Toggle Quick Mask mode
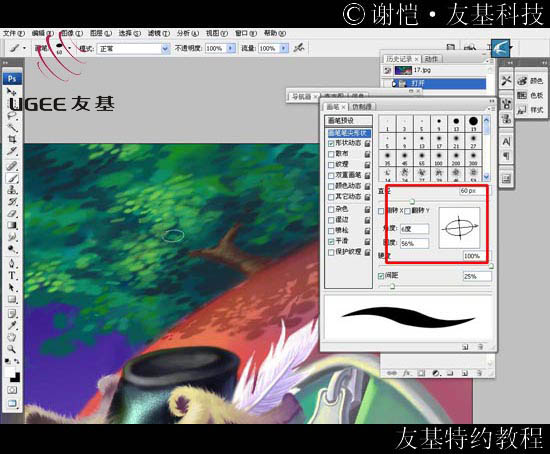Viewport: 550px width, 454px height. [12, 390]
